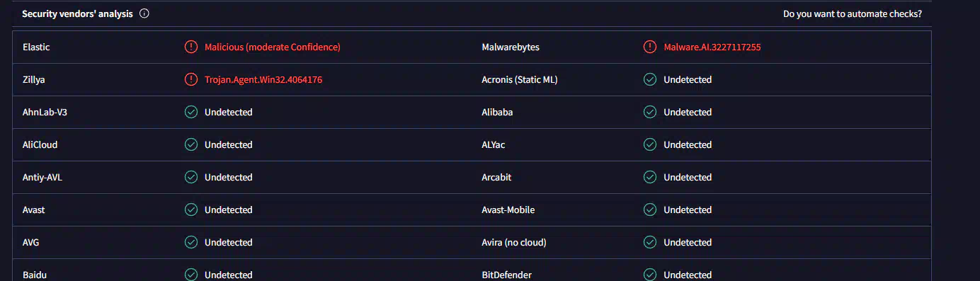Click the Arcabit vendor name
This screenshot has height=281, width=980.
click(496, 177)
